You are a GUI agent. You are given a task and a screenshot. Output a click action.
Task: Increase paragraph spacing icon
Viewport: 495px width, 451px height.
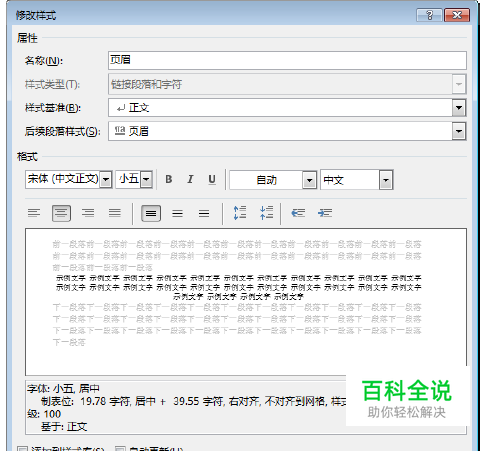[240, 213]
